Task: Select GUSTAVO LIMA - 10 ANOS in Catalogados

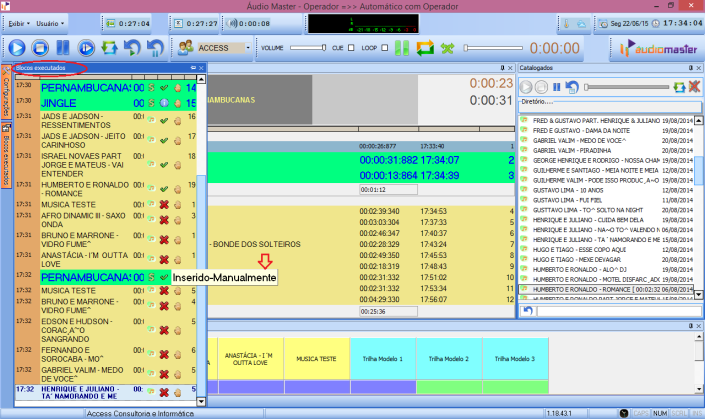Action: pos(606,190)
